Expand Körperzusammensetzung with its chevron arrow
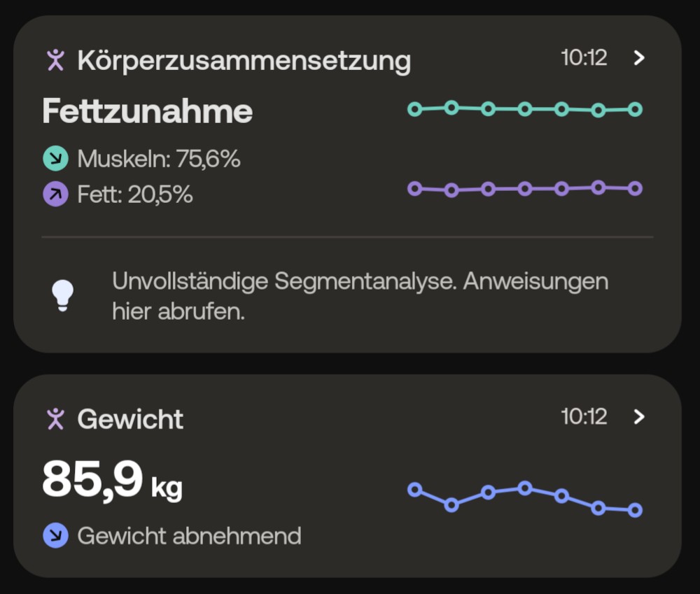 pos(638,58)
